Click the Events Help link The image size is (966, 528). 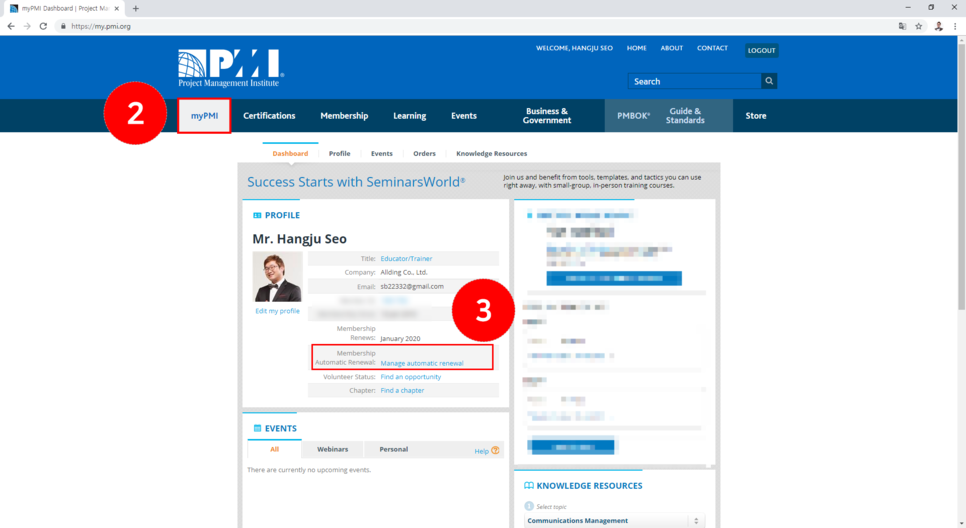pyautogui.click(x=481, y=451)
